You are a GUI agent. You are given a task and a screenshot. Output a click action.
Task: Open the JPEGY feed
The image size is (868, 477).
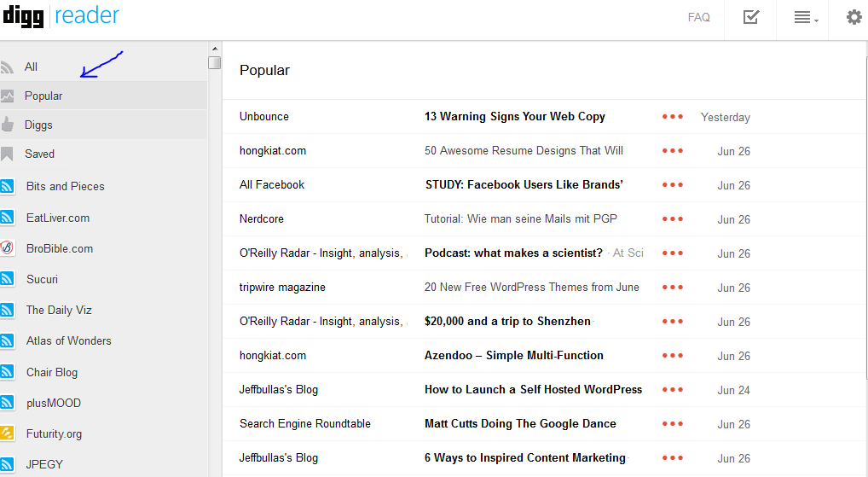pos(44,464)
